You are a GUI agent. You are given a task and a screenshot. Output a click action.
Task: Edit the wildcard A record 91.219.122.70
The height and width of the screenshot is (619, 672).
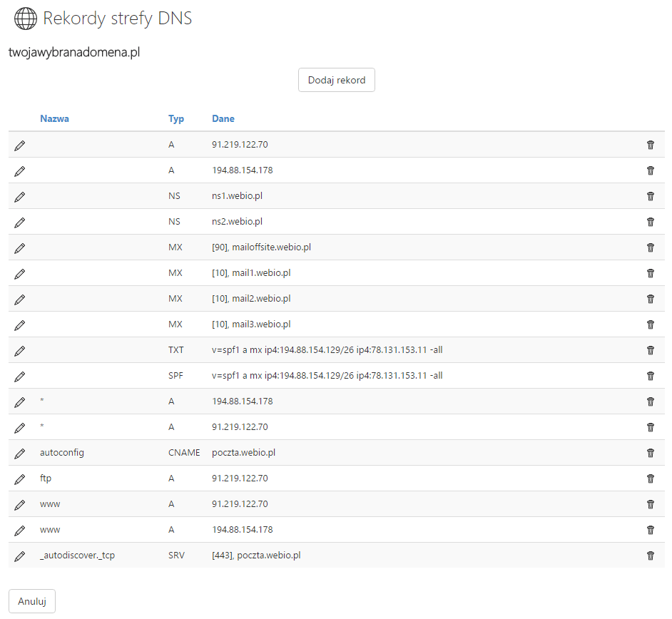tap(20, 428)
